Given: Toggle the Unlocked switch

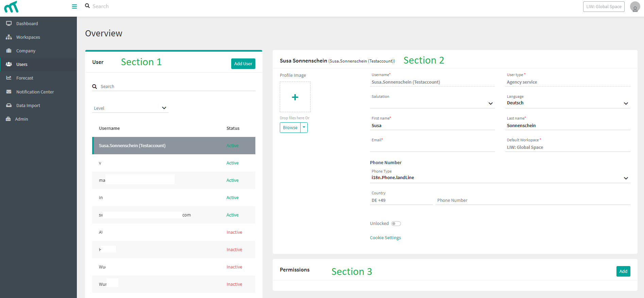Looking at the screenshot, I should [396, 224].
